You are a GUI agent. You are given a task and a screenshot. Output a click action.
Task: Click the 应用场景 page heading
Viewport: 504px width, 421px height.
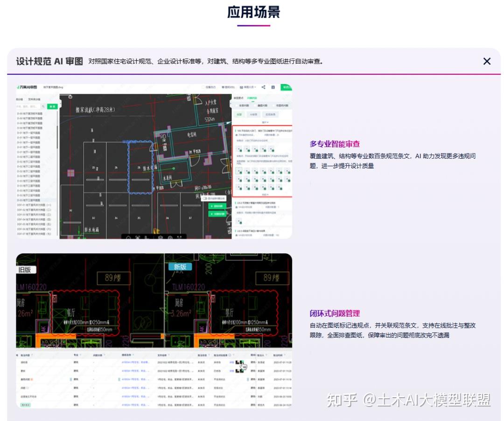coord(253,12)
